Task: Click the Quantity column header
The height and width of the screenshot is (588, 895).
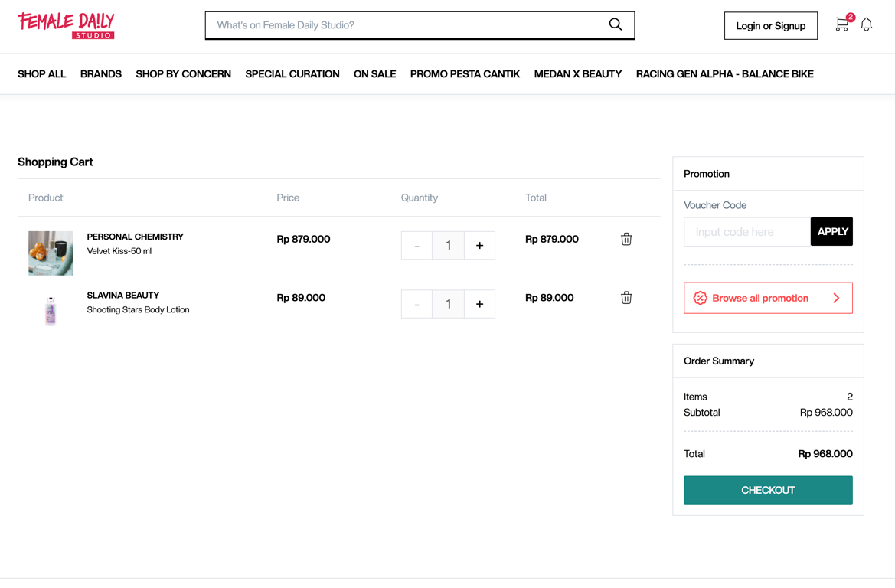Action: click(x=420, y=198)
